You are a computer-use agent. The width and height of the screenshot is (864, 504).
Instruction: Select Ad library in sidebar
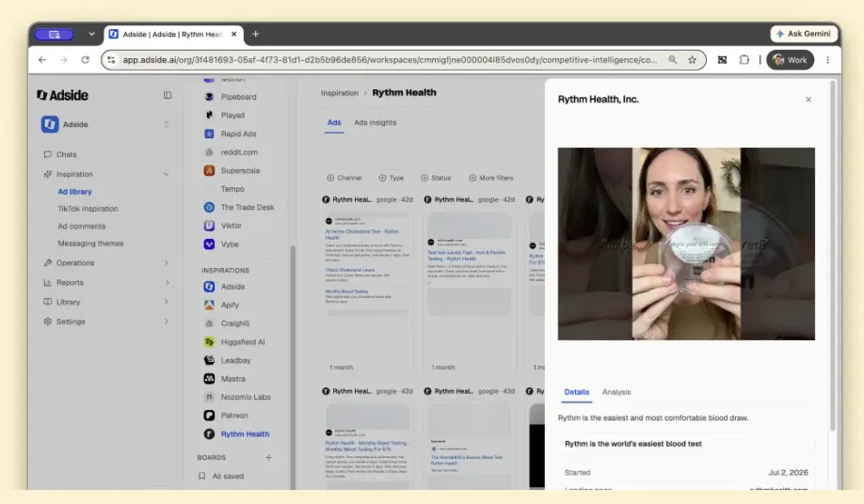pos(75,192)
